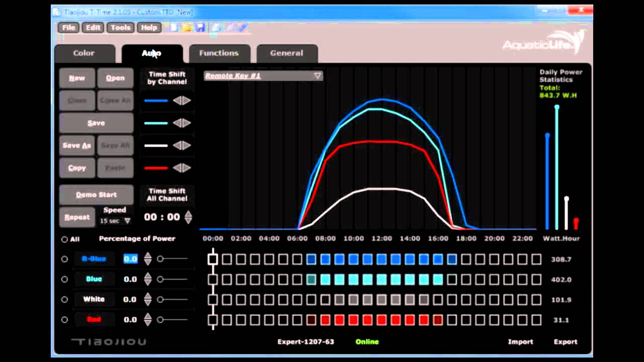Shift the white channel time right
Screen dimensions: 644x362
pos(187,146)
